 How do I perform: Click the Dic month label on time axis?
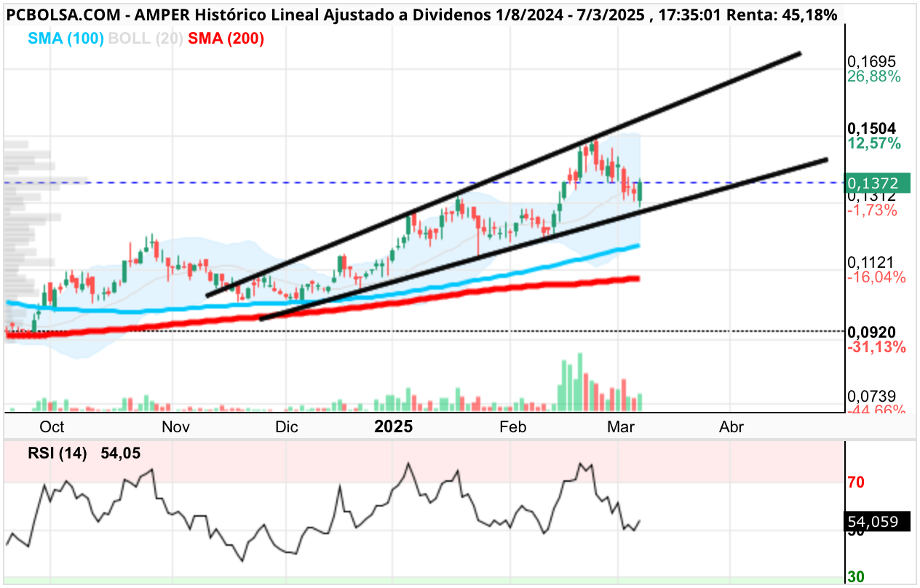287,427
